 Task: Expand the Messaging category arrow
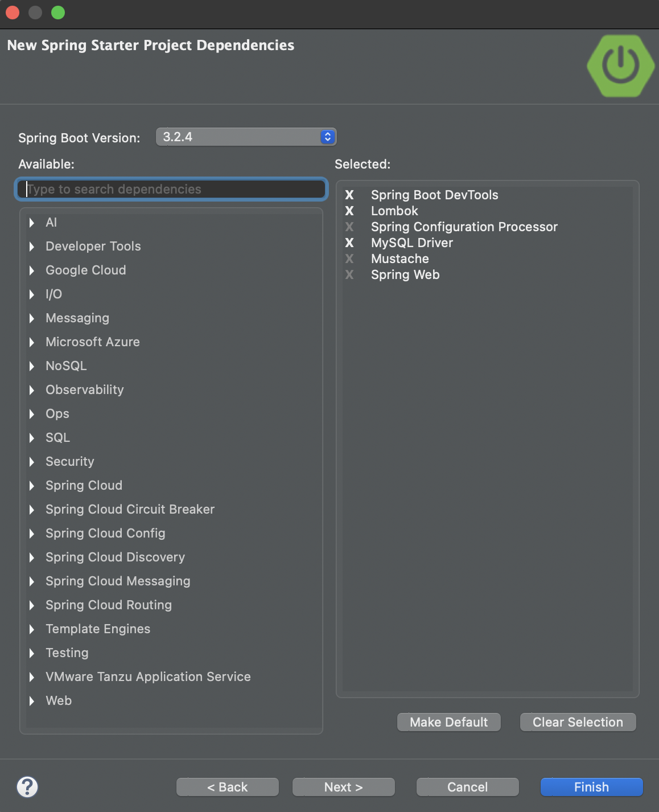tap(32, 318)
